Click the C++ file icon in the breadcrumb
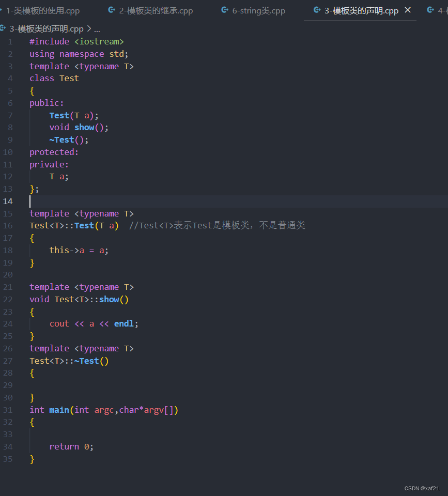This screenshot has height=496, width=448. (x=3, y=28)
